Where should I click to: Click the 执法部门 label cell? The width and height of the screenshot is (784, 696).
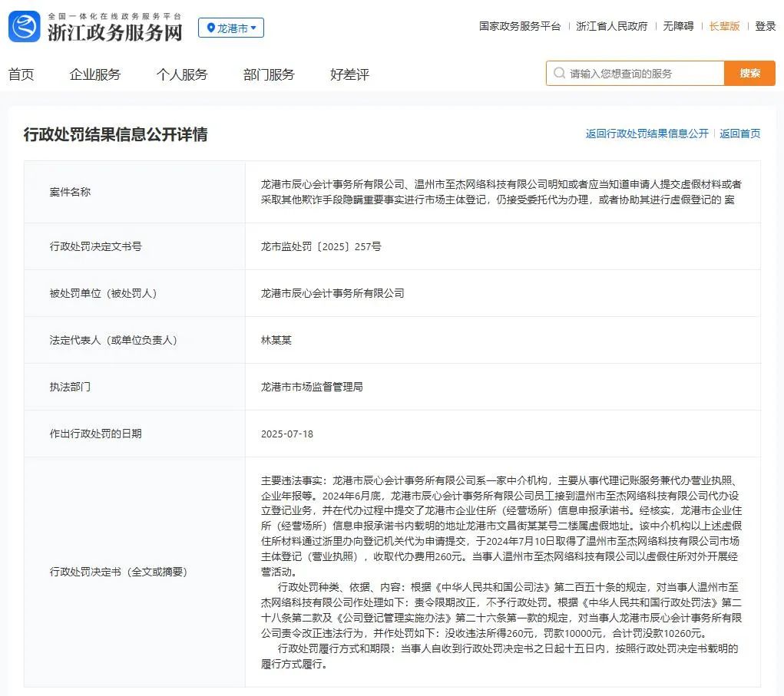[x=134, y=387]
